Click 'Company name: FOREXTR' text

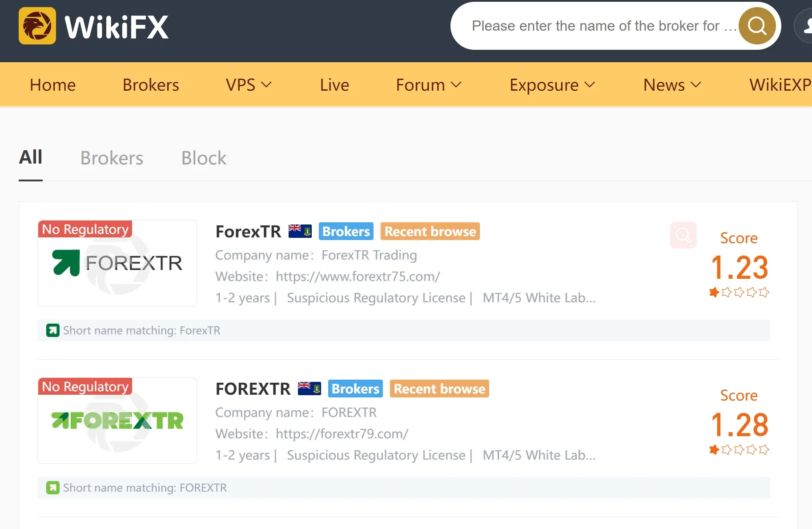296,413
